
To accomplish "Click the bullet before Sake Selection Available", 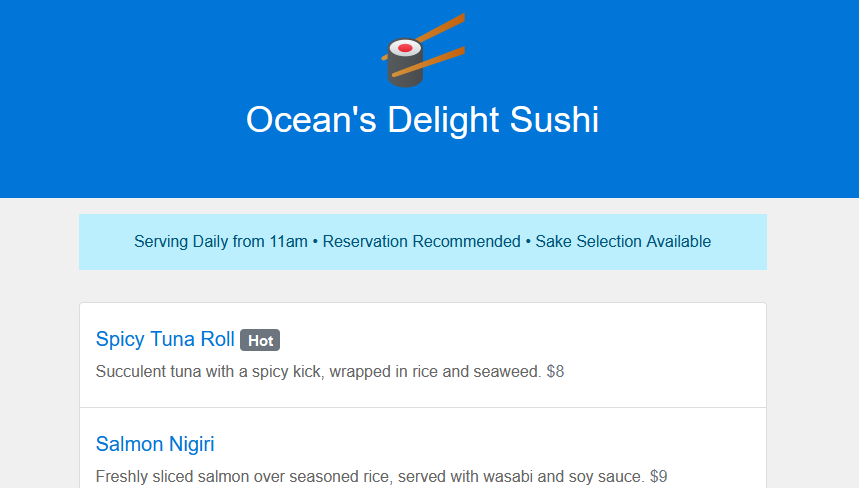I will [x=528, y=242].
